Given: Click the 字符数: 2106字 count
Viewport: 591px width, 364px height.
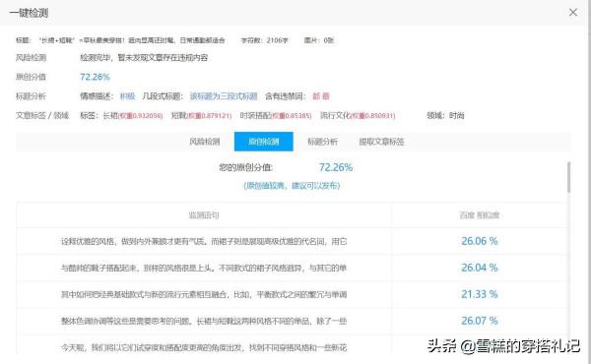Looking at the screenshot, I should [x=265, y=40].
